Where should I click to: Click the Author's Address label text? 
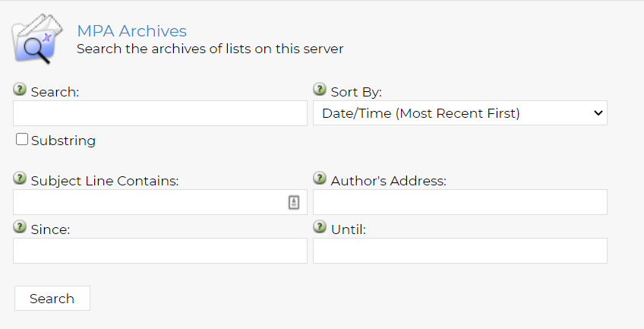click(388, 181)
